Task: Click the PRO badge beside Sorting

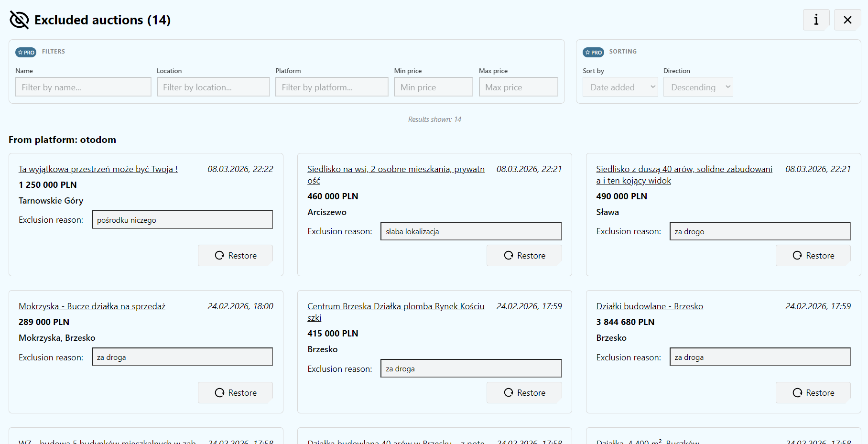Action: point(593,52)
